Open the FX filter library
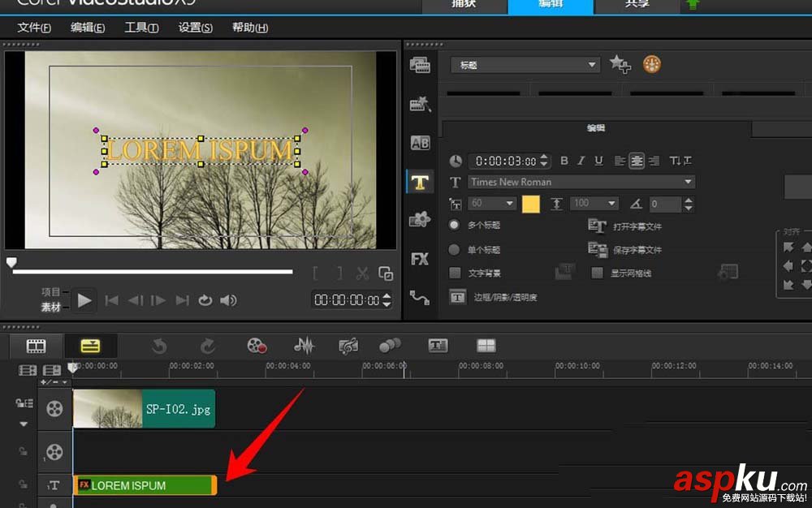 pos(420,259)
